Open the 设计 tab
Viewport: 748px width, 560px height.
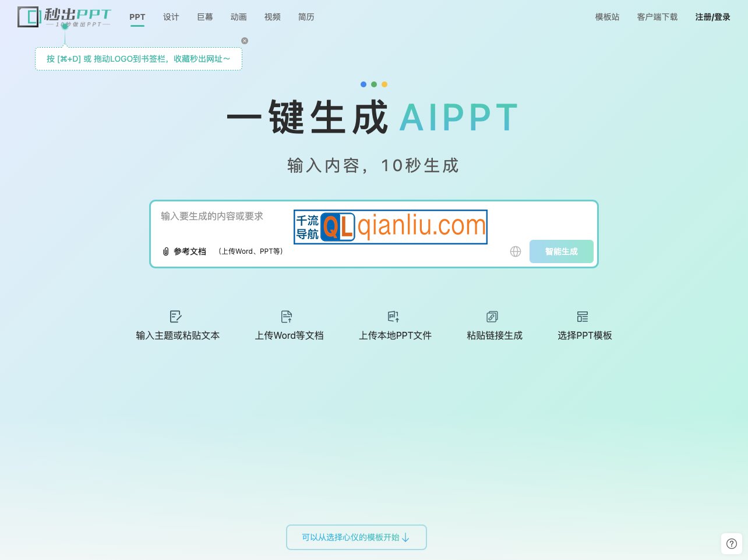[171, 17]
